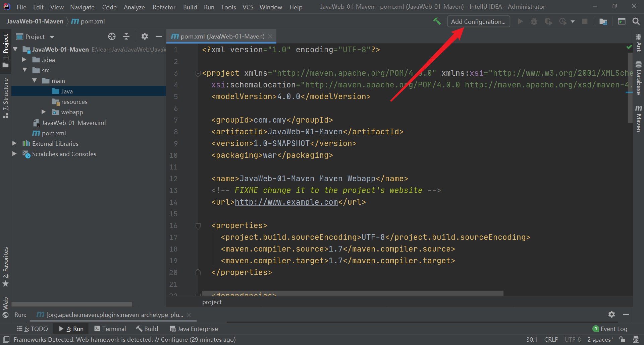Open the VCS menu
Image resolution: width=644 pixels, height=345 pixels.
(248, 7)
